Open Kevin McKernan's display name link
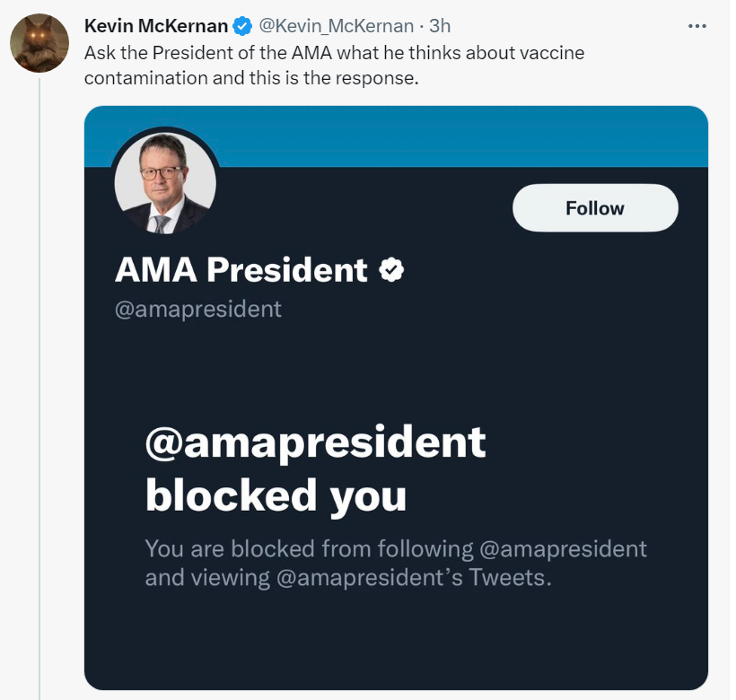Viewport: 736px width, 700px height. (x=155, y=26)
